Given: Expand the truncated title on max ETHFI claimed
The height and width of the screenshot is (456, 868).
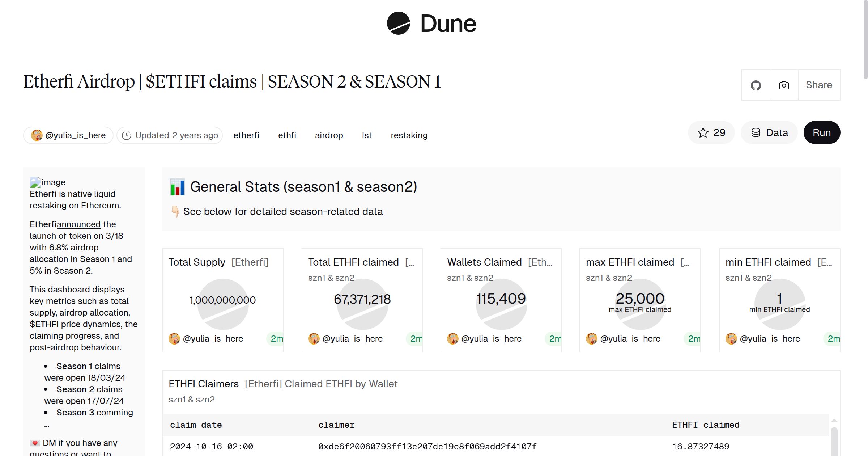Looking at the screenshot, I should 686,262.
